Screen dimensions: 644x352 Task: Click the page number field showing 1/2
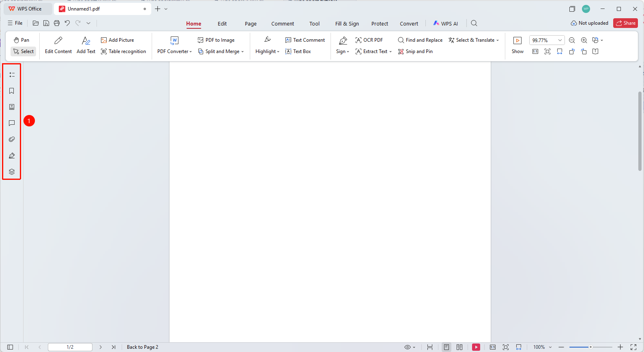point(70,347)
